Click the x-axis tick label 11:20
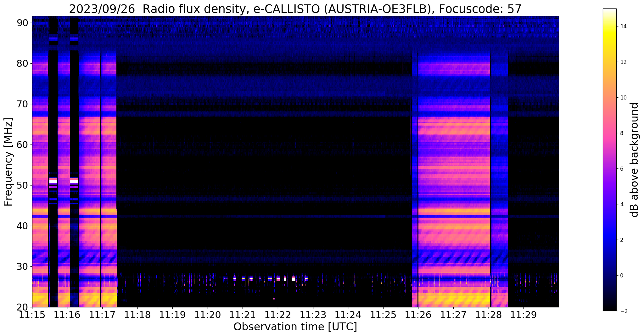This screenshot has height=336, width=644. [207, 314]
